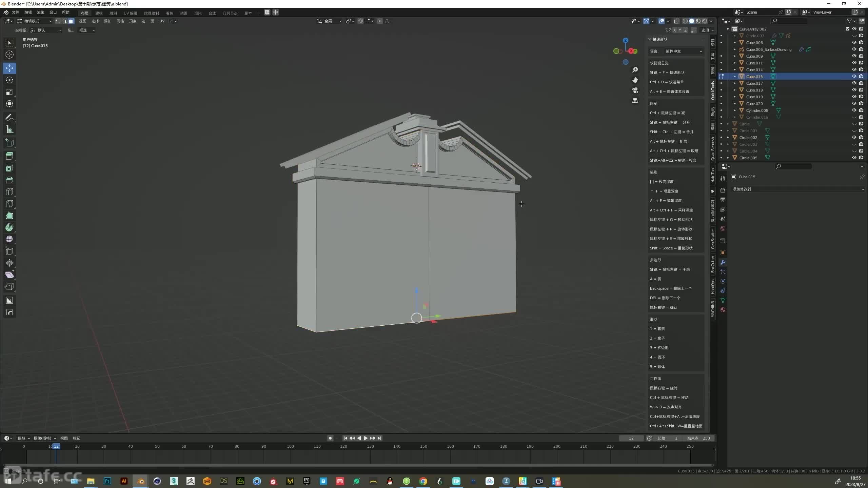868x488 pixels.
Task: Open Physics properties tab icon
Action: pos(723,281)
